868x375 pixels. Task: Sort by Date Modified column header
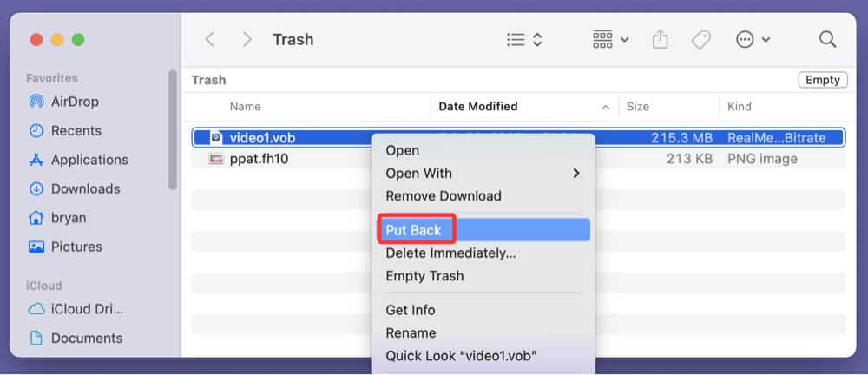pos(478,107)
